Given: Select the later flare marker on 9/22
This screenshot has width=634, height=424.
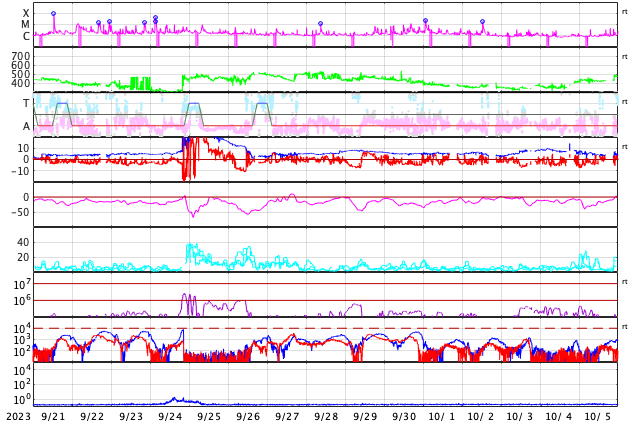Looking at the screenshot, I should pos(109,21).
